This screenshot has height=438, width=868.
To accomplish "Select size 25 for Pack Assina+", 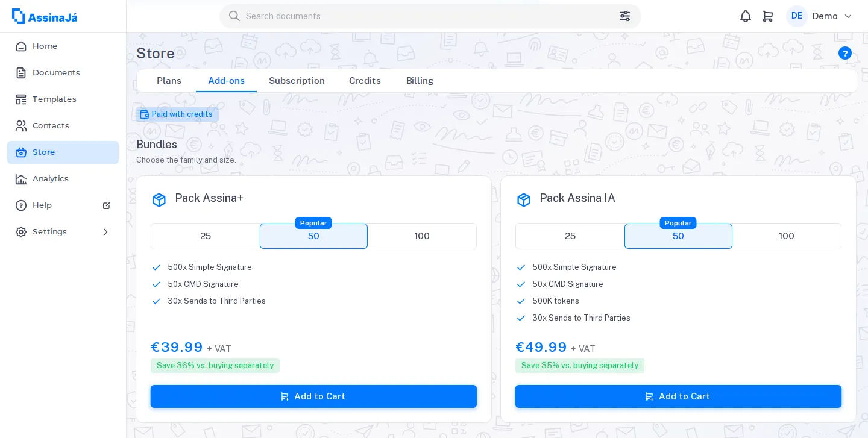I will pyautogui.click(x=206, y=236).
